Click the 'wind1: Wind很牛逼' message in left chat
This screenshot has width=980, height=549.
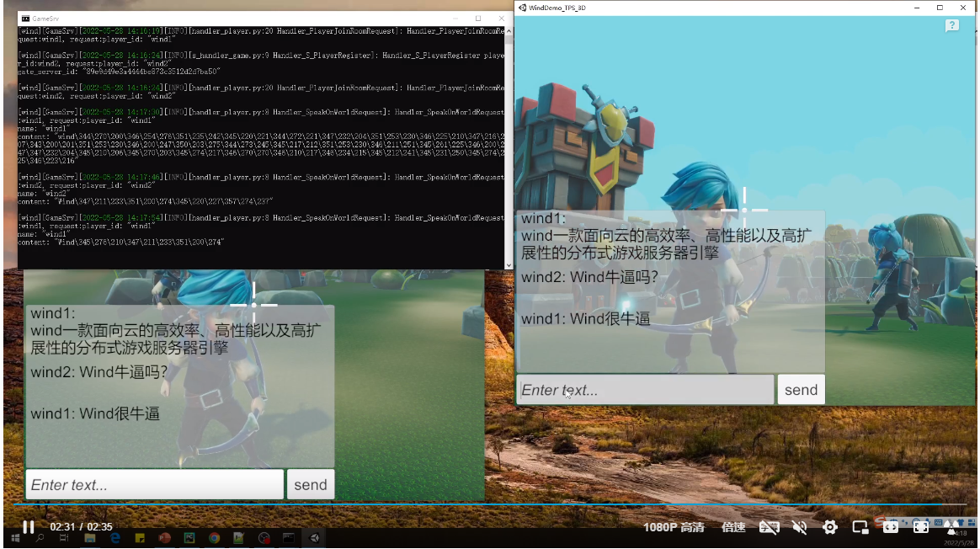pos(95,414)
